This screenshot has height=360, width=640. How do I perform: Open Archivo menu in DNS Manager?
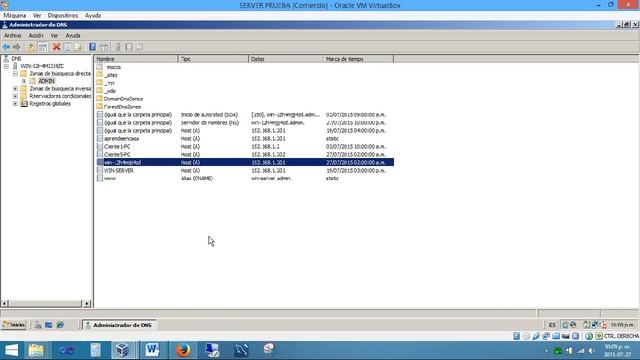pos(13,36)
